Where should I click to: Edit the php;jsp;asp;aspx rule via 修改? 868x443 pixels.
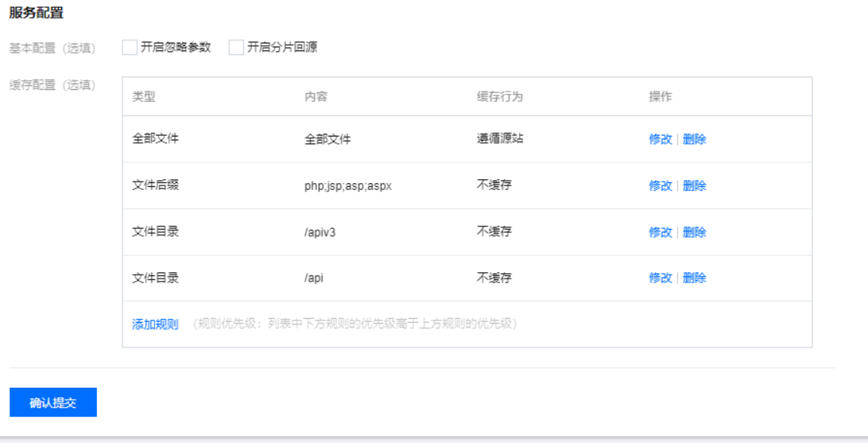point(660,185)
